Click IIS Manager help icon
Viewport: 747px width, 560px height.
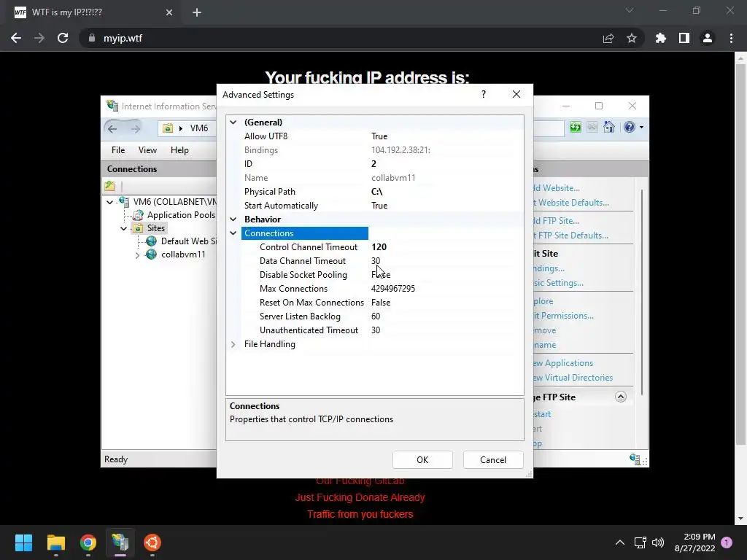tap(630, 127)
